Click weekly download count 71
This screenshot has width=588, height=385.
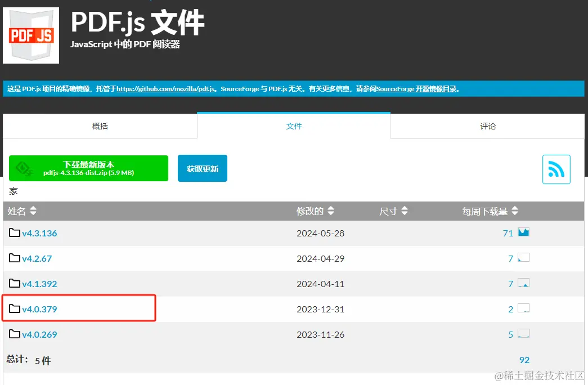pos(508,234)
